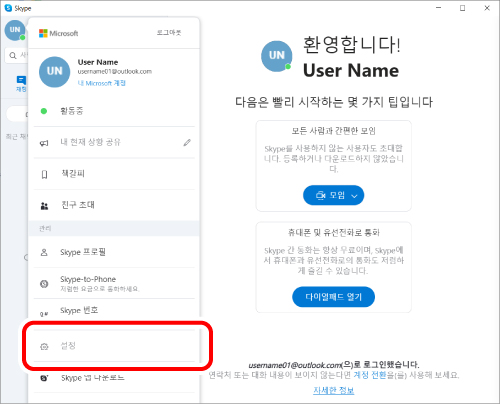This screenshot has height=404, width=500.
Task: Click the bookmark icon beside 책갈피
Action: click(44, 175)
